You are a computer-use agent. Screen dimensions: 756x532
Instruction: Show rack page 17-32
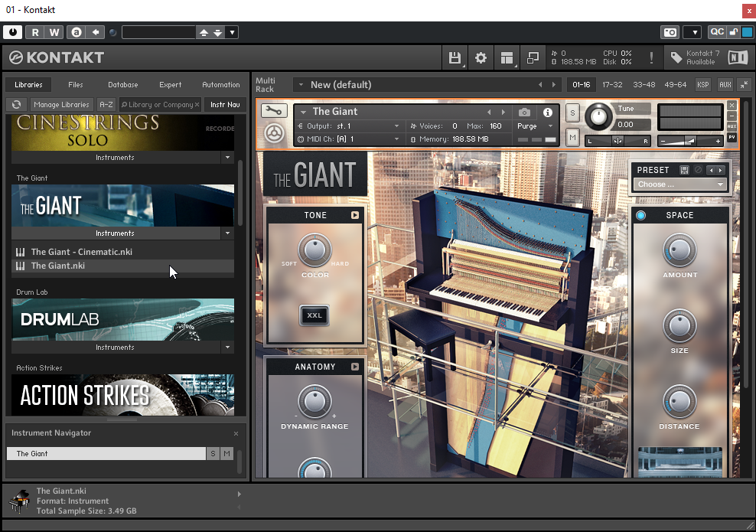[612, 85]
